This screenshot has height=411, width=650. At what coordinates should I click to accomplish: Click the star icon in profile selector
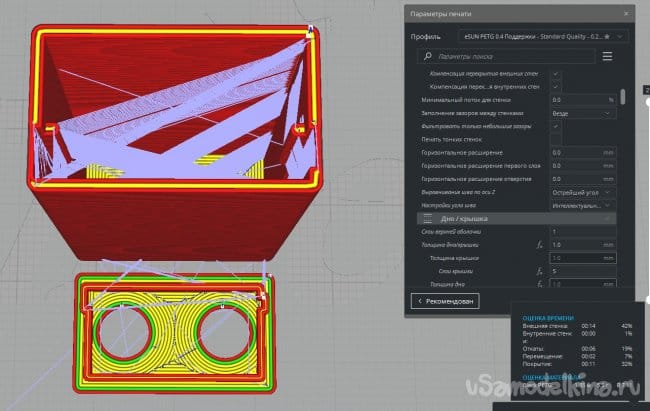pyautogui.click(x=607, y=36)
